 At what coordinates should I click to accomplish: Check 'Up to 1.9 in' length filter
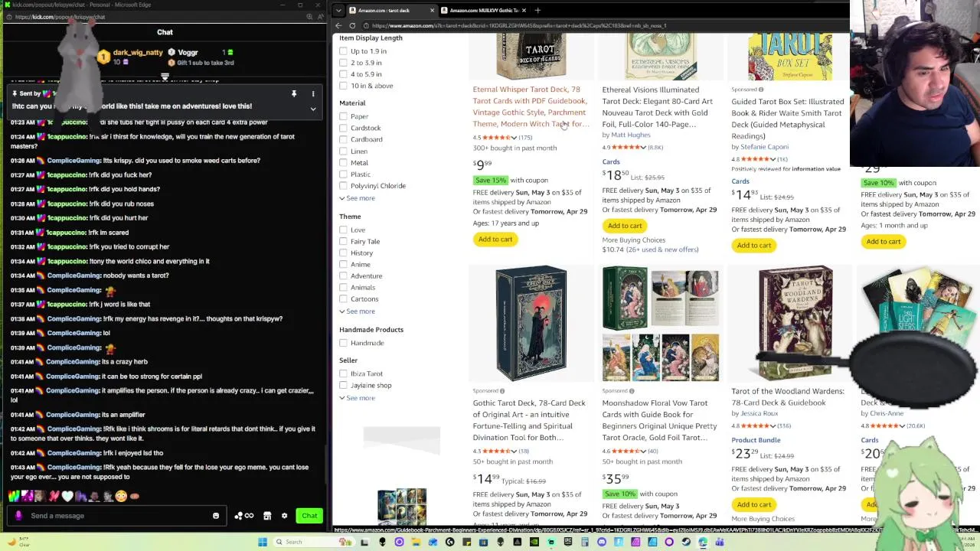(343, 51)
